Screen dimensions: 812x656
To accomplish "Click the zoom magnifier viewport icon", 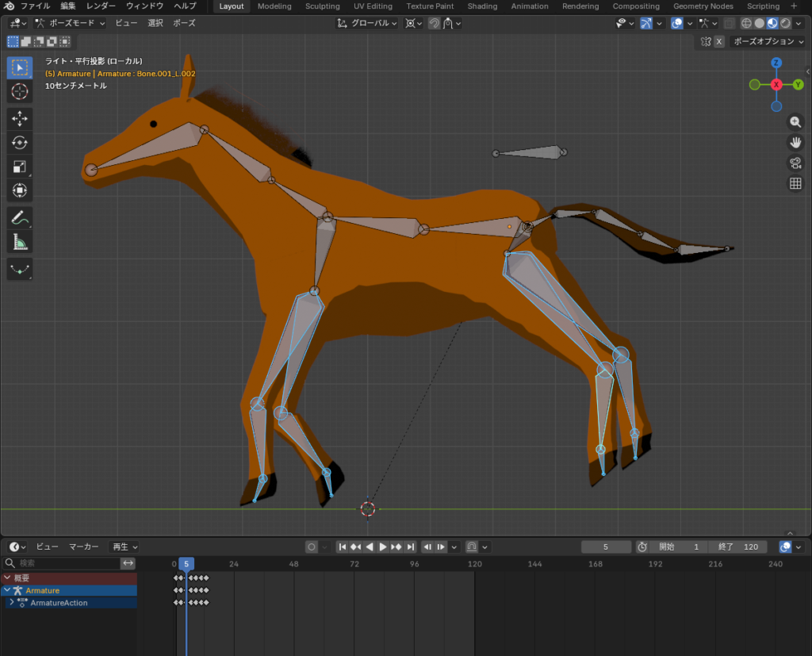I will pyautogui.click(x=795, y=122).
